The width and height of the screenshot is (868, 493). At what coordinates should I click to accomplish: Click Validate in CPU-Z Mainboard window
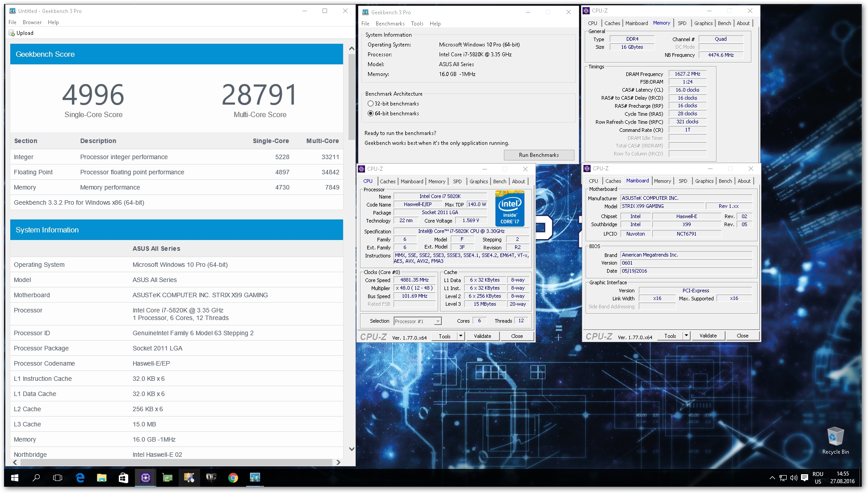click(708, 336)
